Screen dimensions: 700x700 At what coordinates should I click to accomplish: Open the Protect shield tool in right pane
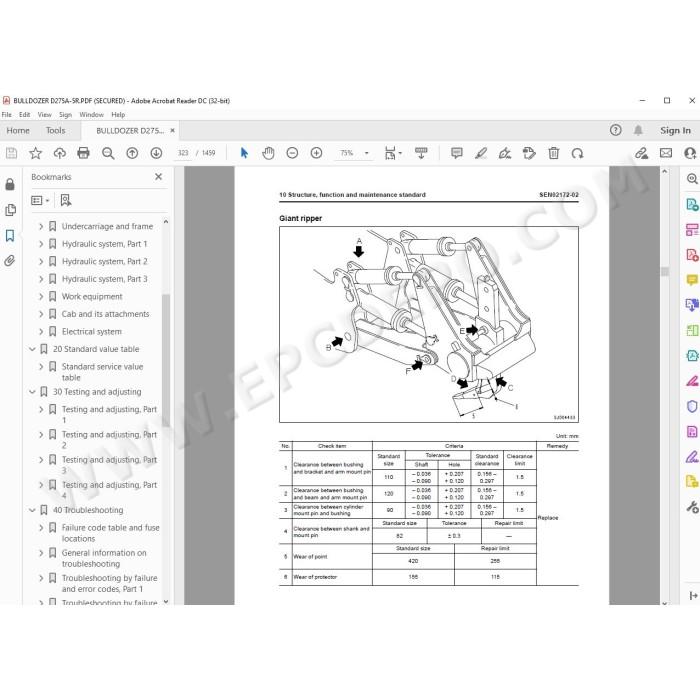tap(692, 406)
